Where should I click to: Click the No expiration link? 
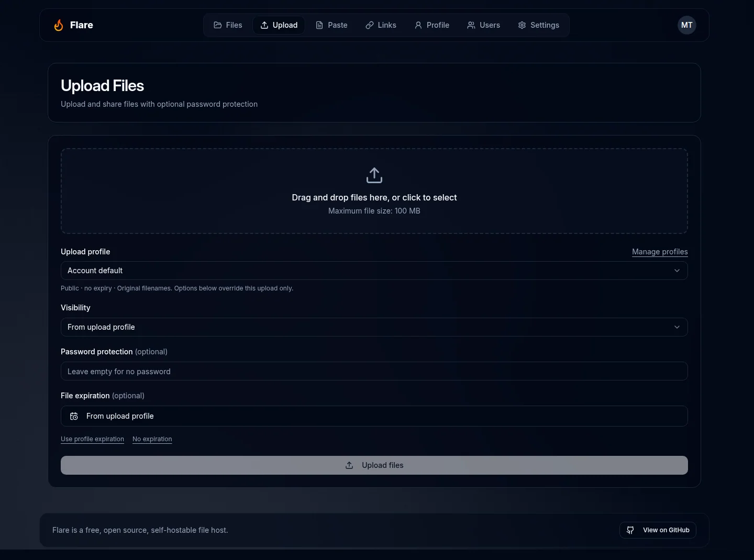click(x=152, y=439)
